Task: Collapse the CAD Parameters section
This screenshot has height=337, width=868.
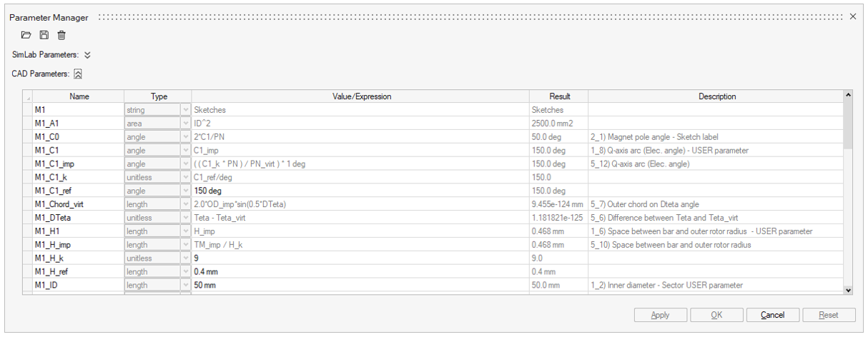Action: point(78,74)
